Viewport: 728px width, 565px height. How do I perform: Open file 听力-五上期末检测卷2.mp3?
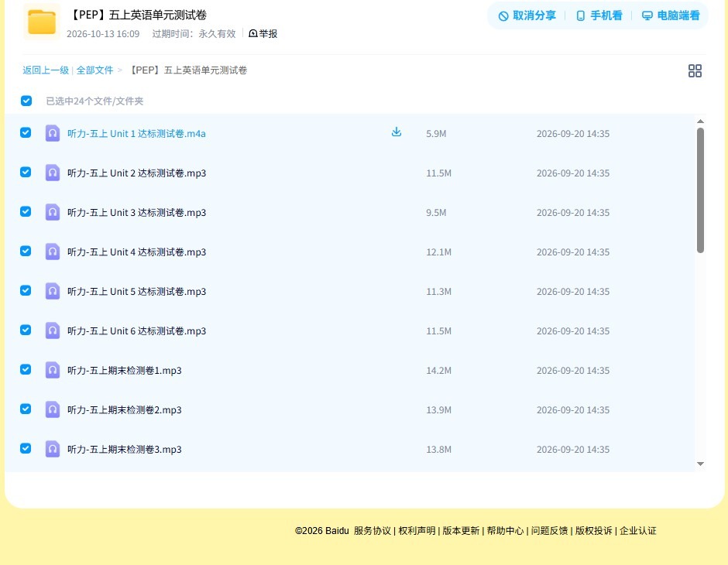coord(125,409)
